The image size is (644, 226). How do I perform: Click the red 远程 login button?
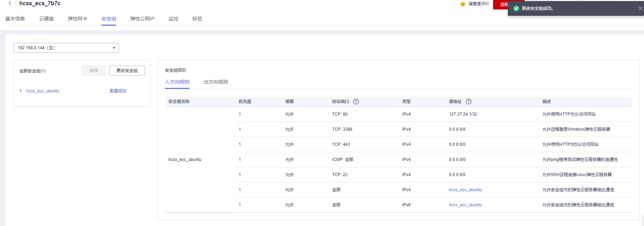point(501,5)
